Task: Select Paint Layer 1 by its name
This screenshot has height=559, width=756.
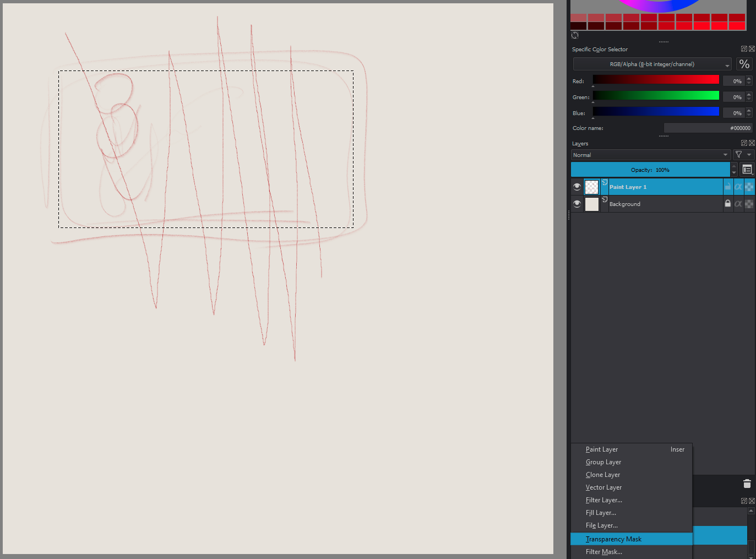Action: (628, 187)
